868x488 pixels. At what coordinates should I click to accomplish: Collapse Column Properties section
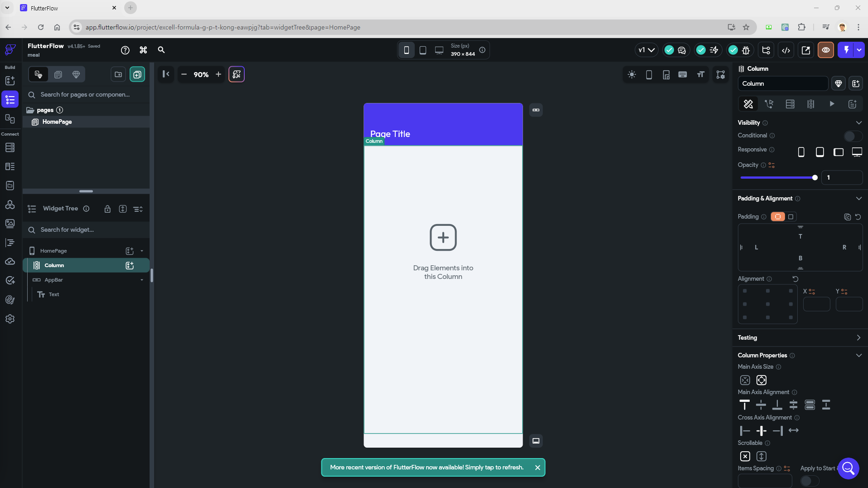(858, 356)
